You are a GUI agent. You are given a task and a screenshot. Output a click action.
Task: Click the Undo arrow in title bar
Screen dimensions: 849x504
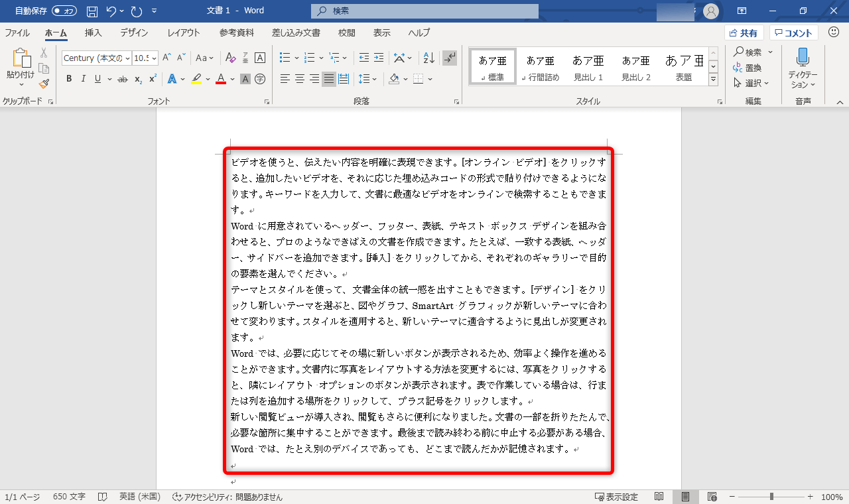tap(112, 11)
